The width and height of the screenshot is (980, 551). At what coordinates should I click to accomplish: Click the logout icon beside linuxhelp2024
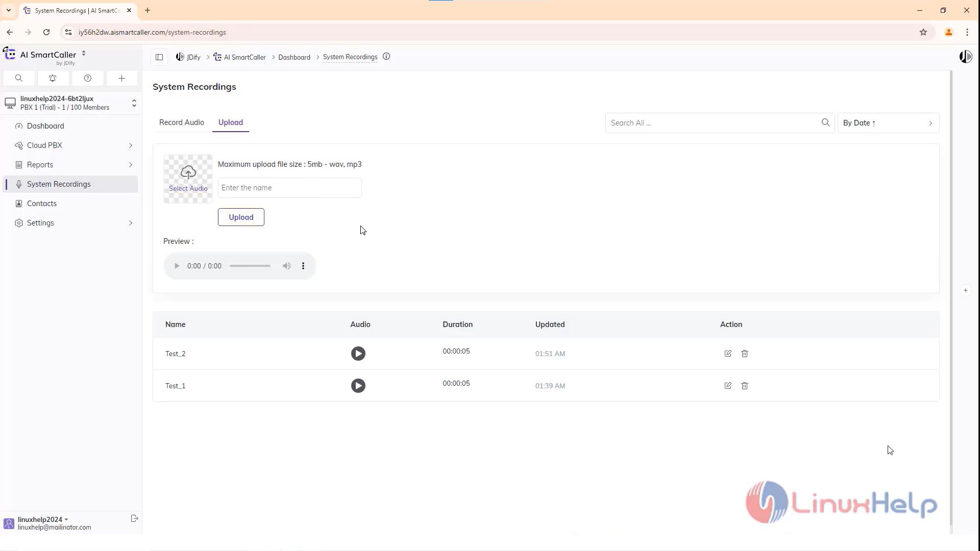[x=134, y=518]
